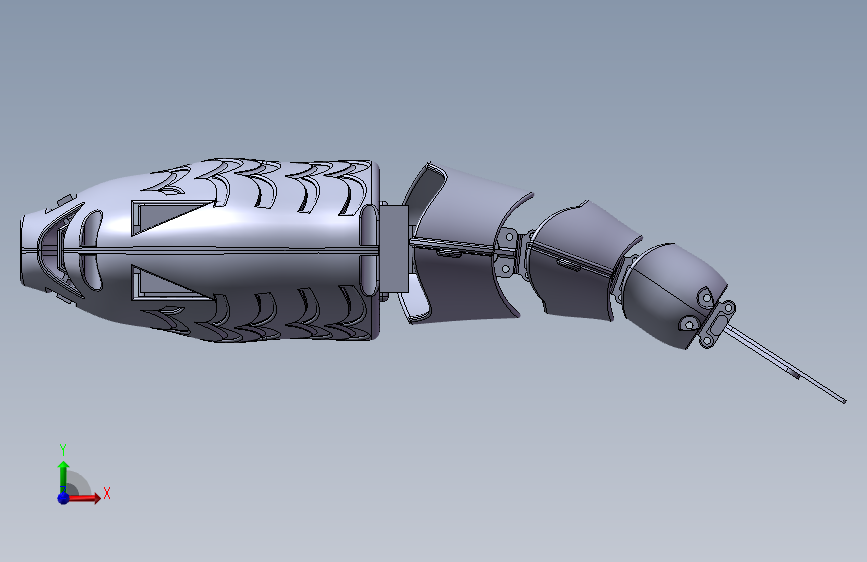Select the rectangular connector block behind the head shell

(395, 249)
